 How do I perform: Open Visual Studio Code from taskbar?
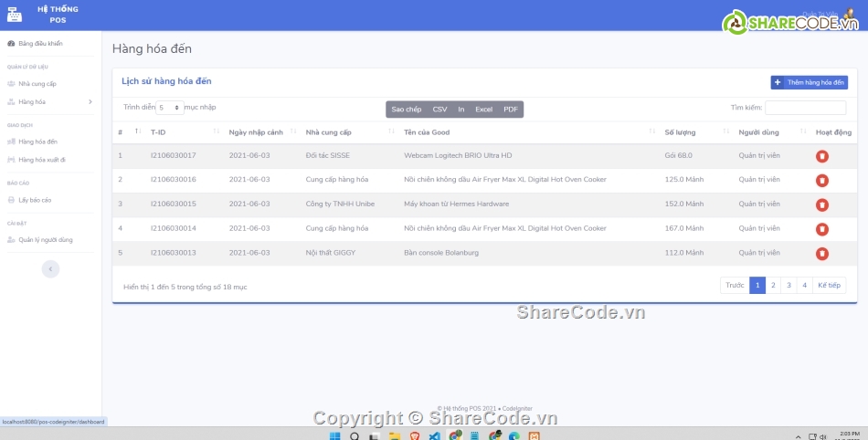(434, 435)
